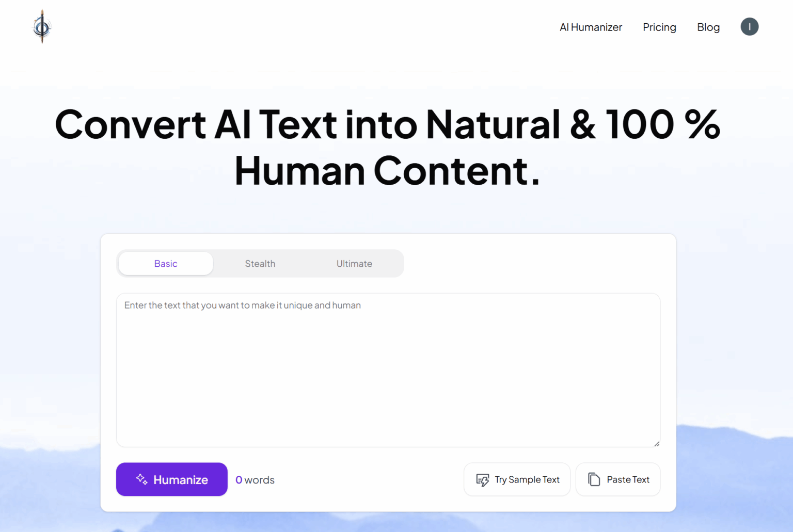793x532 pixels.
Task: Click the sparkles icon on Humanize button
Action: (x=140, y=479)
